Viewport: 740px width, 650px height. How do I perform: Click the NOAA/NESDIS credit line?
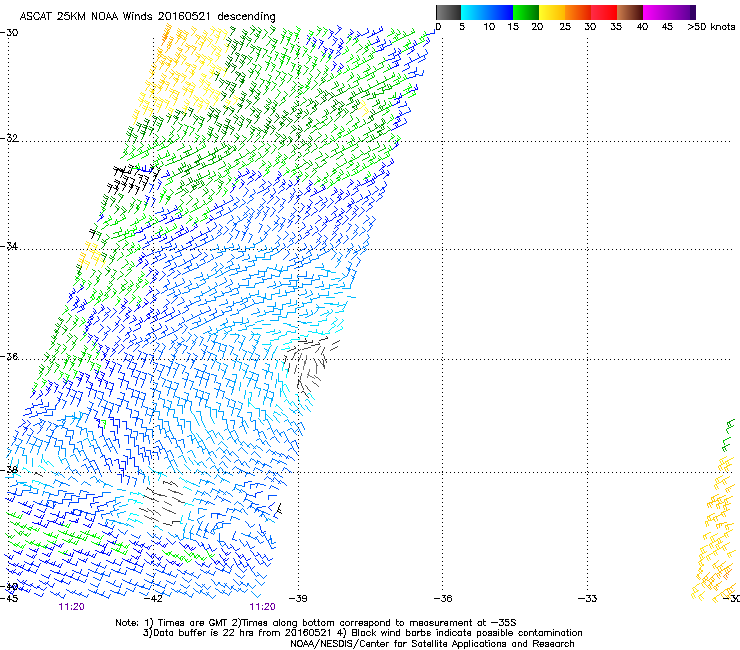pos(432,644)
